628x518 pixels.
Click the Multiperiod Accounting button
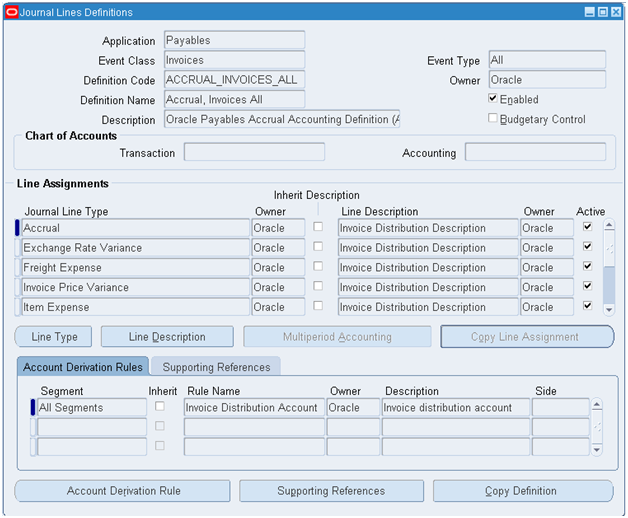point(337,337)
